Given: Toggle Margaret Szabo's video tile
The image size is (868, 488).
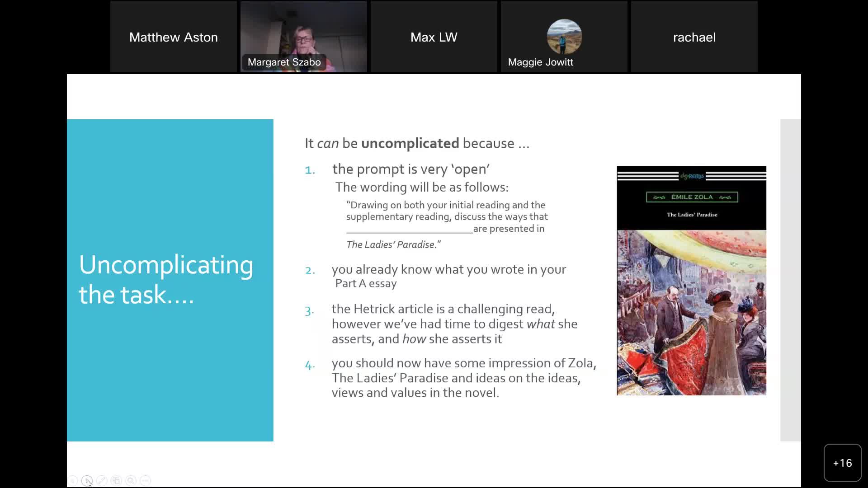Looking at the screenshot, I should (303, 37).
